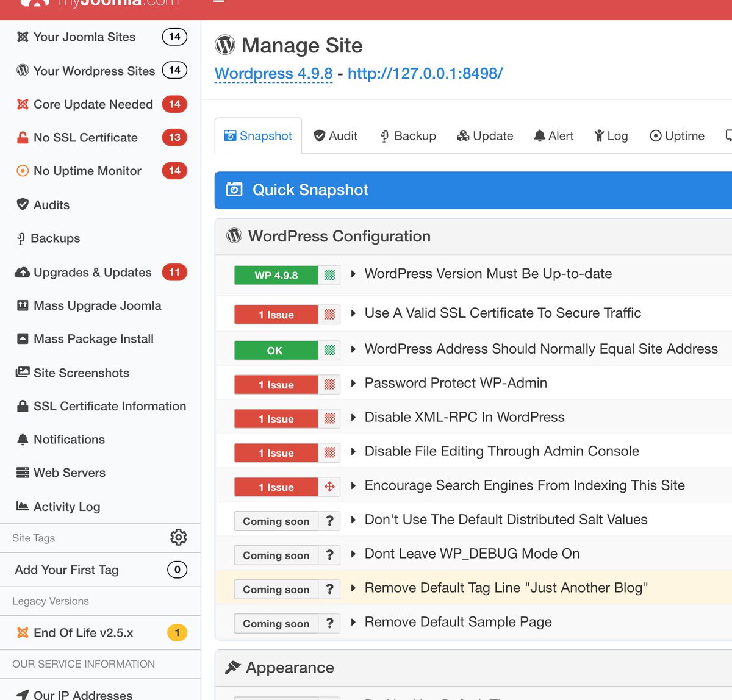Expand the WordPress Version Must Be Up-to-date check

tap(354, 274)
